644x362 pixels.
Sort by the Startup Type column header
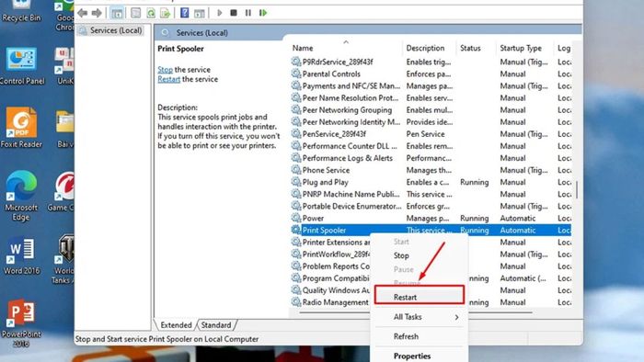tap(524, 48)
